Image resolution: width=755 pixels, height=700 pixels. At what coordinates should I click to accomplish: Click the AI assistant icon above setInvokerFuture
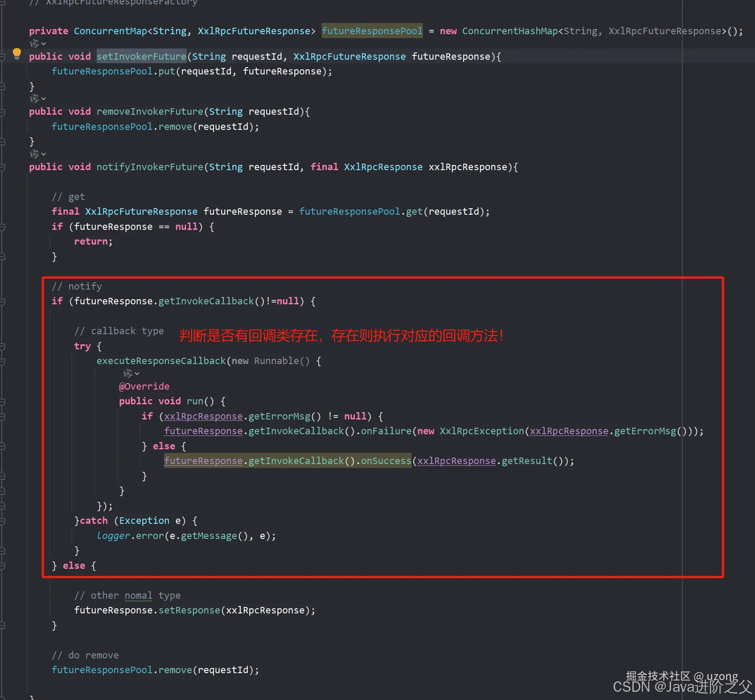[34, 43]
